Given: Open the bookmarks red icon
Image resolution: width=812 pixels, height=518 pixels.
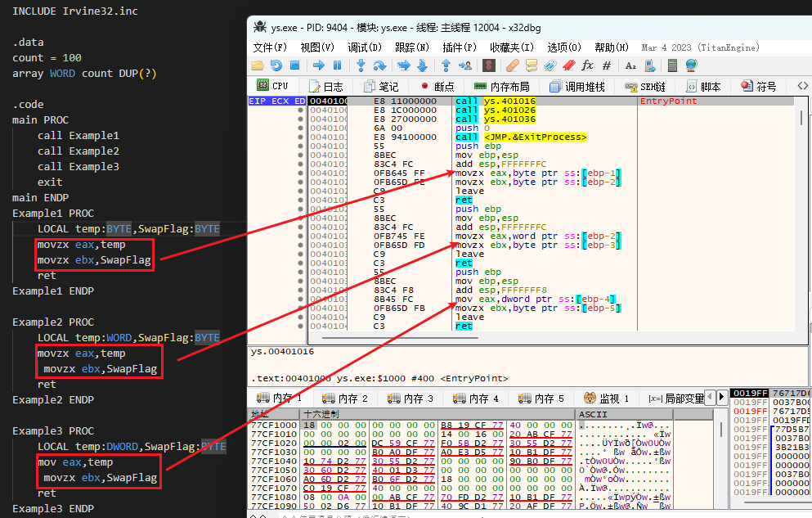Looking at the screenshot, I should point(568,65).
